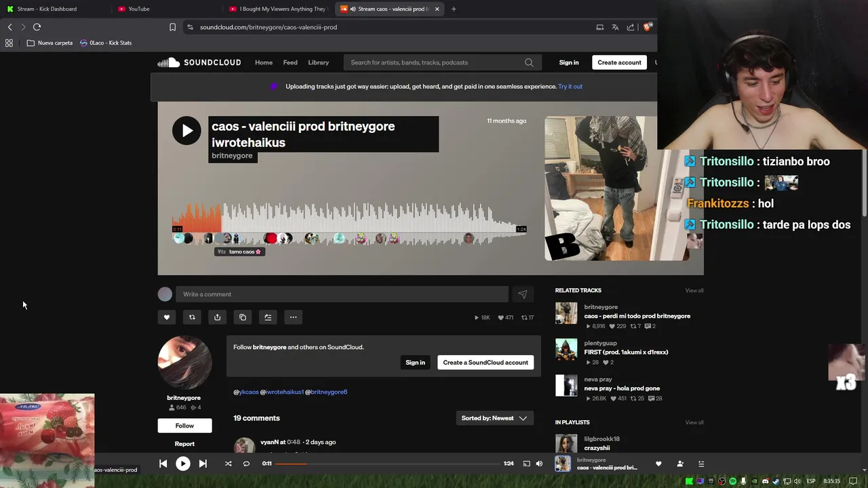Like the current track in player bar
Viewport: 868px width, 488px height.
(x=658, y=464)
